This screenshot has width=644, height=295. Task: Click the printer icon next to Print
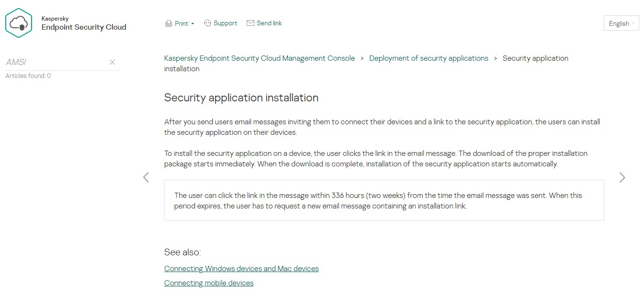168,23
